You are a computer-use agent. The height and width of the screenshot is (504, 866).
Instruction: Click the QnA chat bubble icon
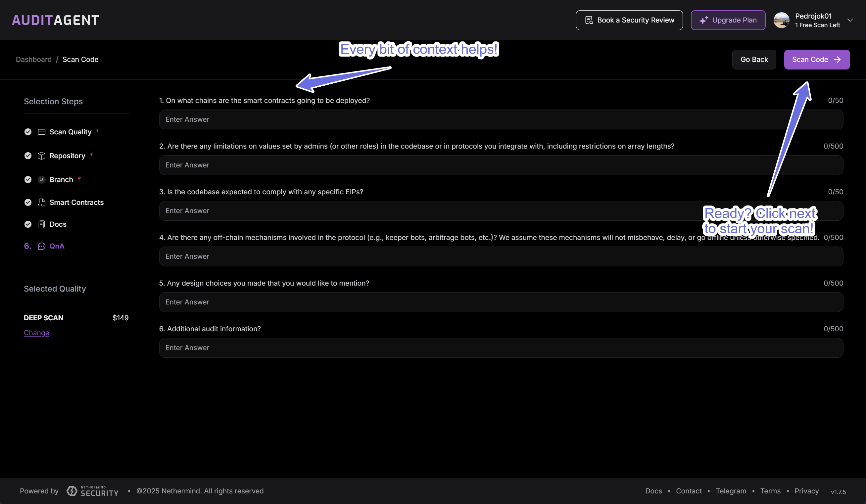click(42, 246)
